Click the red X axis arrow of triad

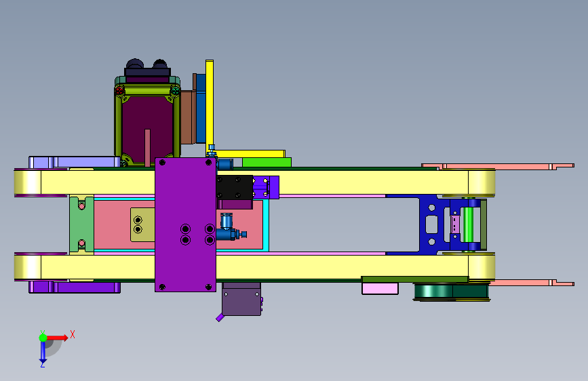click(57, 338)
